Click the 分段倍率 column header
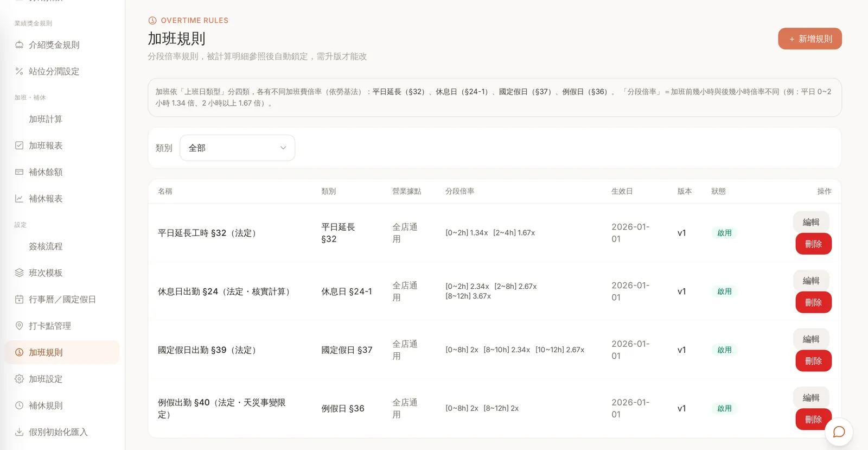The image size is (868, 450). pos(460,192)
